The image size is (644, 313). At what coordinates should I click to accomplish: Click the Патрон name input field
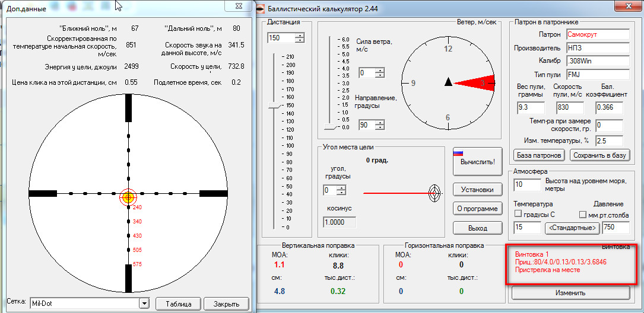(597, 34)
